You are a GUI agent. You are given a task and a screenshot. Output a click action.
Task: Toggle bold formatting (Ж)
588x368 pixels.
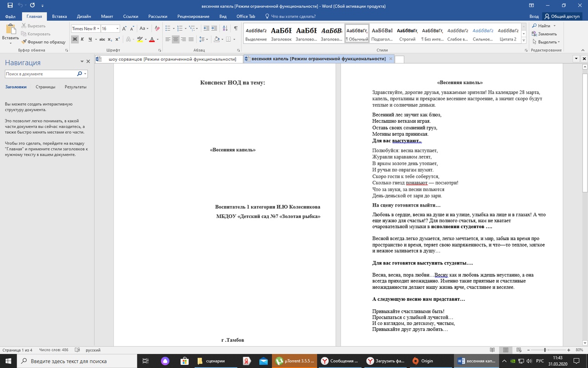(75, 40)
